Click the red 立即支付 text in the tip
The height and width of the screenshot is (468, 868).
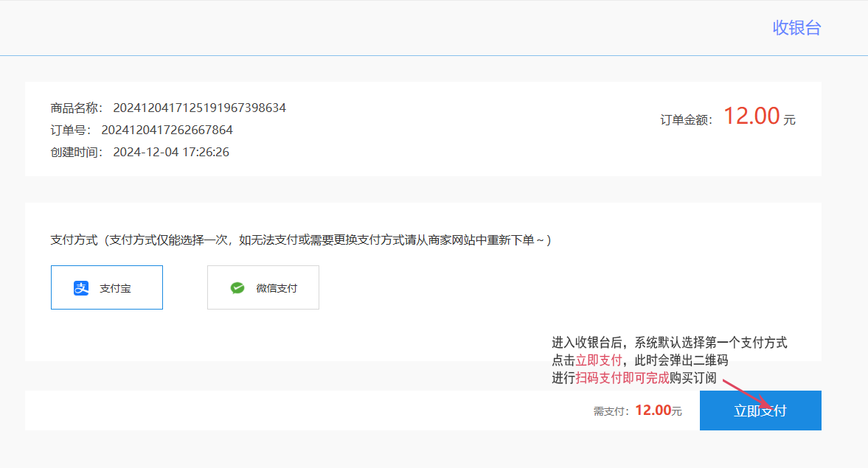(599, 360)
